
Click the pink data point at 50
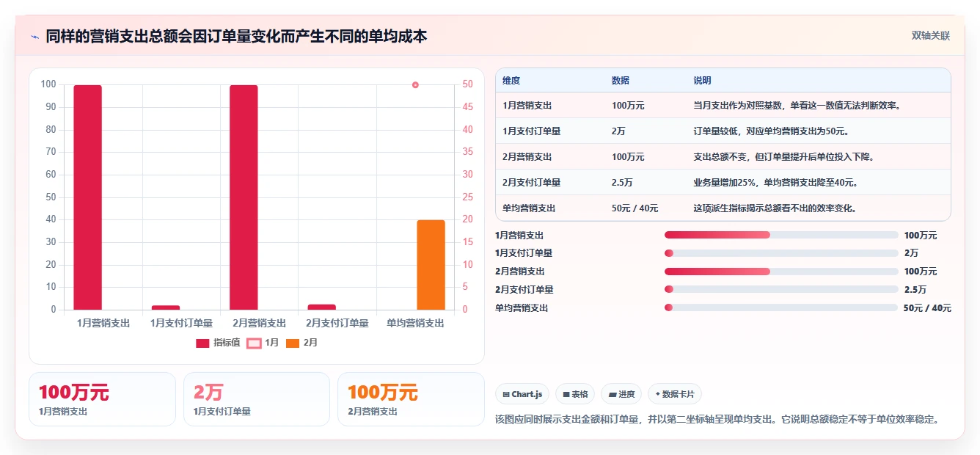pos(415,85)
